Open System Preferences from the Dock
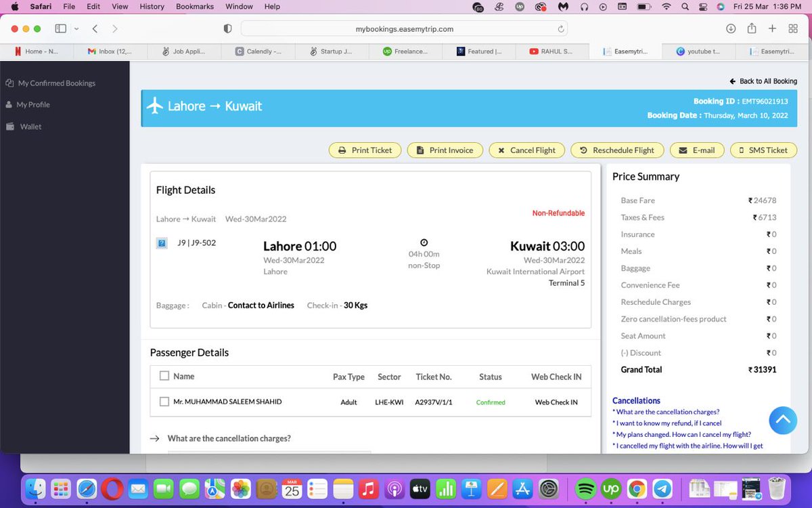Image resolution: width=812 pixels, height=508 pixels. [549, 488]
